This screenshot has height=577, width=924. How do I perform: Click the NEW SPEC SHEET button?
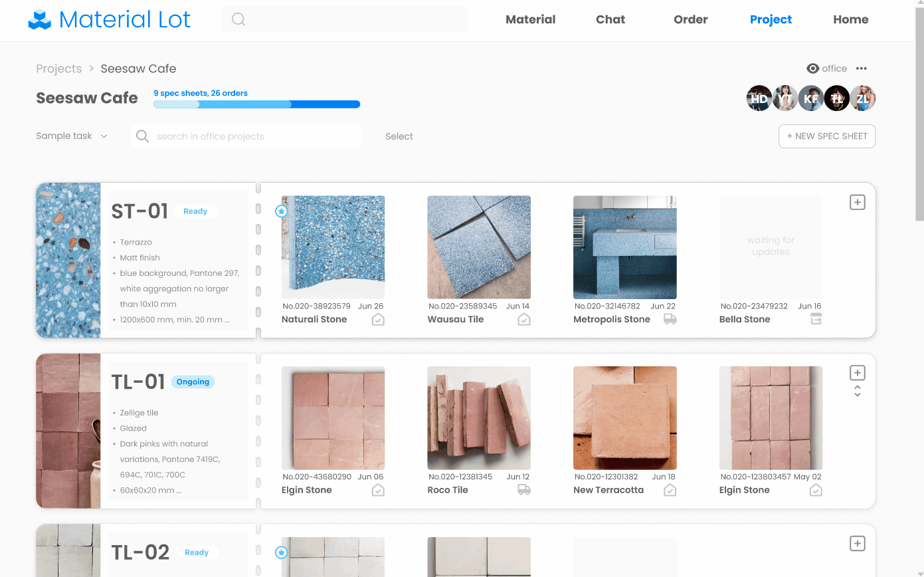[x=827, y=136]
